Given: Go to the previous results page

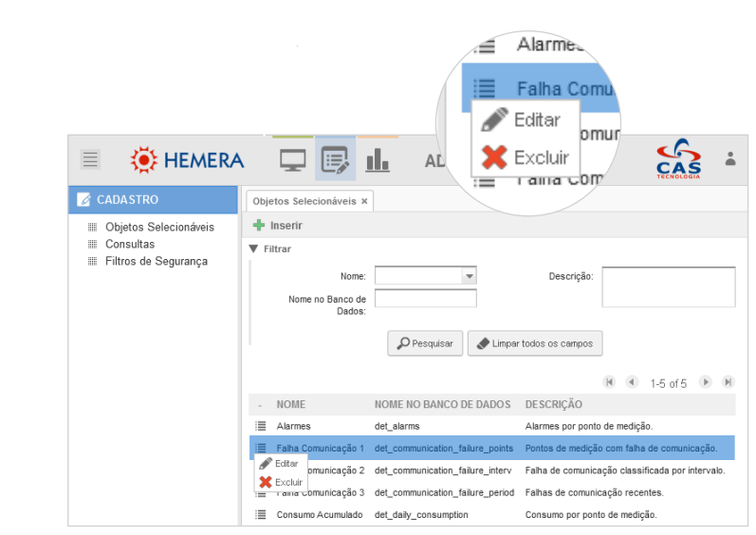Looking at the screenshot, I should pyautogui.click(x=632, y=382).
